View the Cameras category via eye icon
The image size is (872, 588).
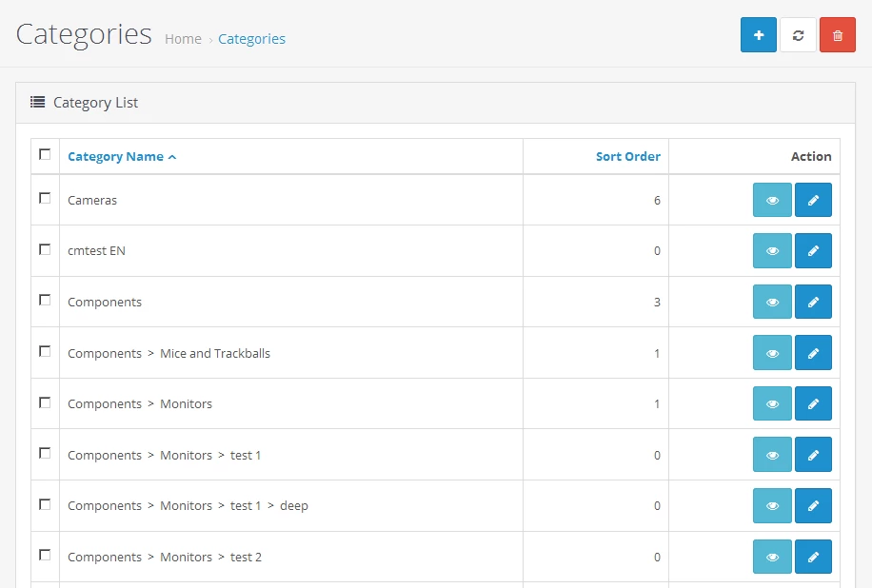772,200
